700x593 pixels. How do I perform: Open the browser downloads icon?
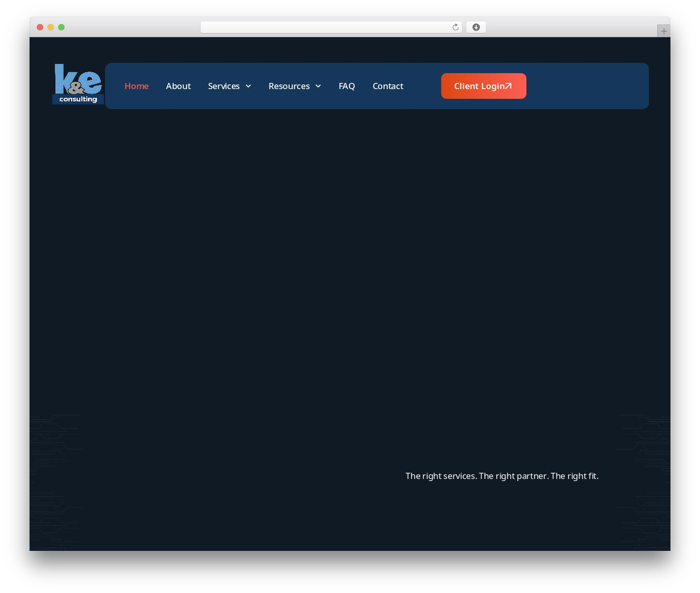coord(476,27)
